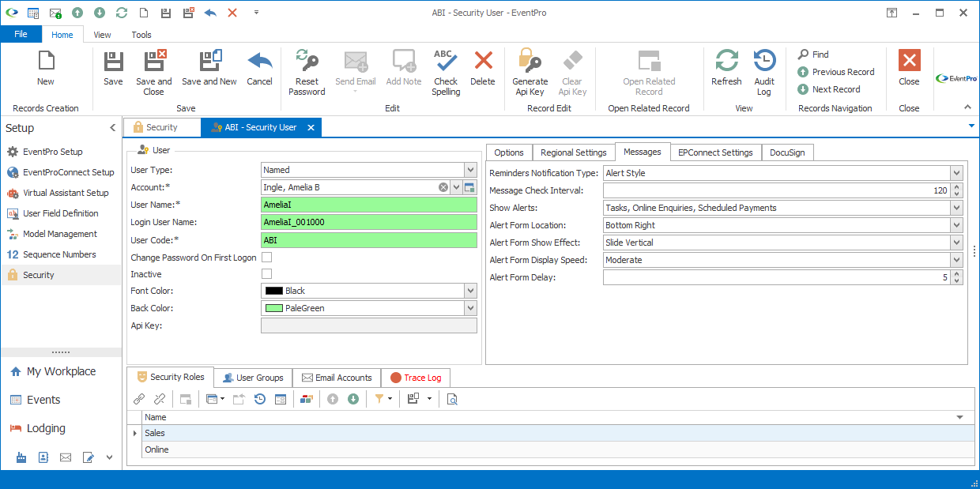Click the print preview magnifier icon
The width and height of the screenshot is (980, 489).
tap(452, 399)
